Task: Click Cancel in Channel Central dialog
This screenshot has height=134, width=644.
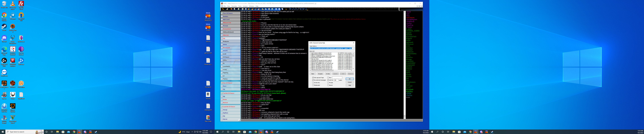Action: pos(350,82)
